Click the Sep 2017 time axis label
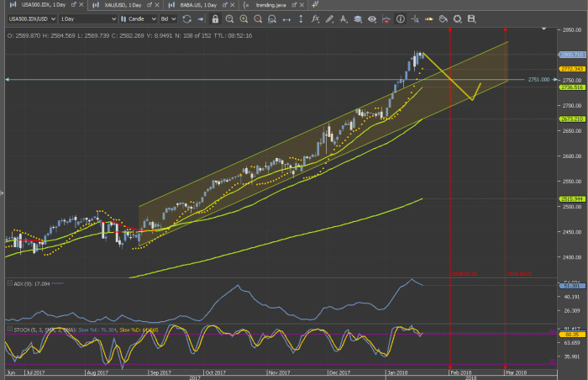The height and width of the screenshot is (380, 588). coord(160,373)
